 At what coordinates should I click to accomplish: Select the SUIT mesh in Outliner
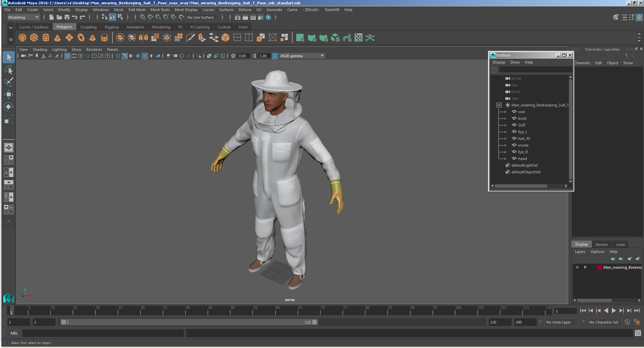pos(522,125)
